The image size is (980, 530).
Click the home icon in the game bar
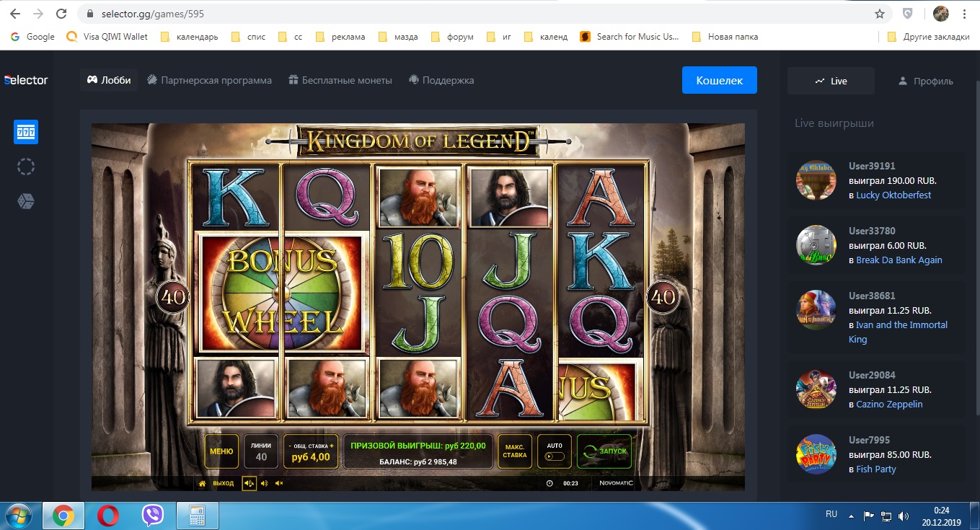click(203, 483)
